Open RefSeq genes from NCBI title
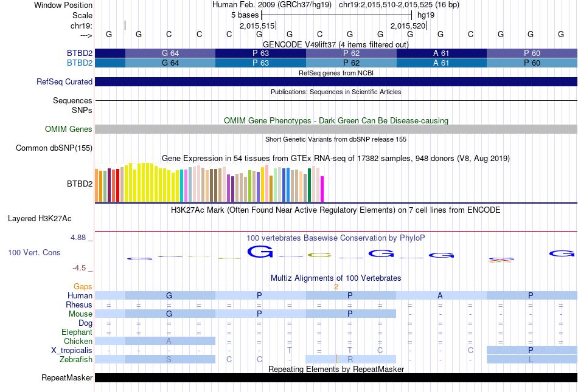Viewport: 578px width, 392px height. [x=336, y=73]
